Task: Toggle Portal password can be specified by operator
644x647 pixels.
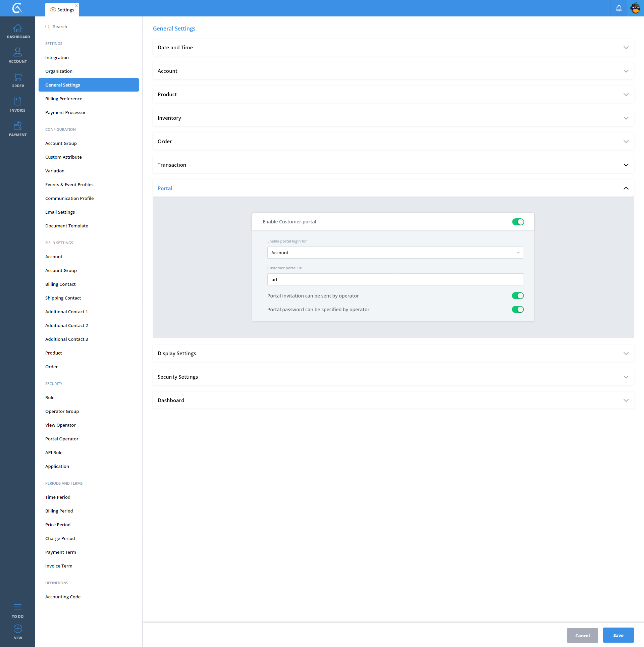Action: [x=518, y=310]
